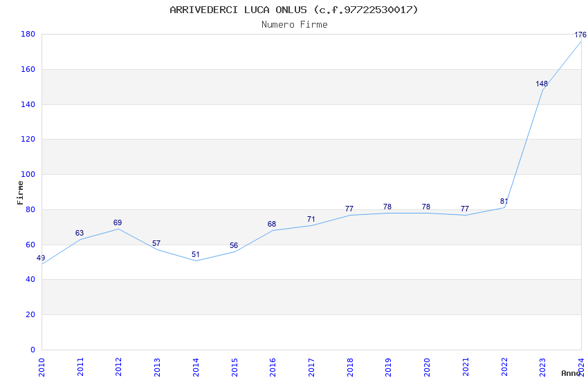Select x-axis year 2018
Screen dimensions: 588x380
(x=350, y=368)
